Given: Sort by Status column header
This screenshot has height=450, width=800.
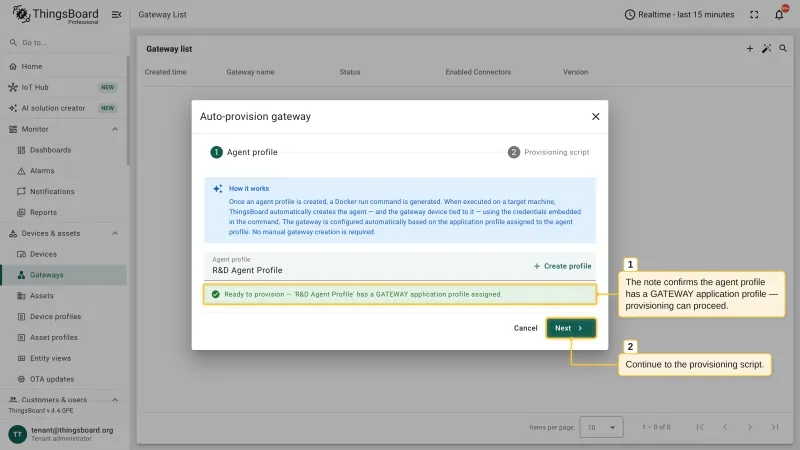Looking at the screenshot, I should (x=350, y=72).
